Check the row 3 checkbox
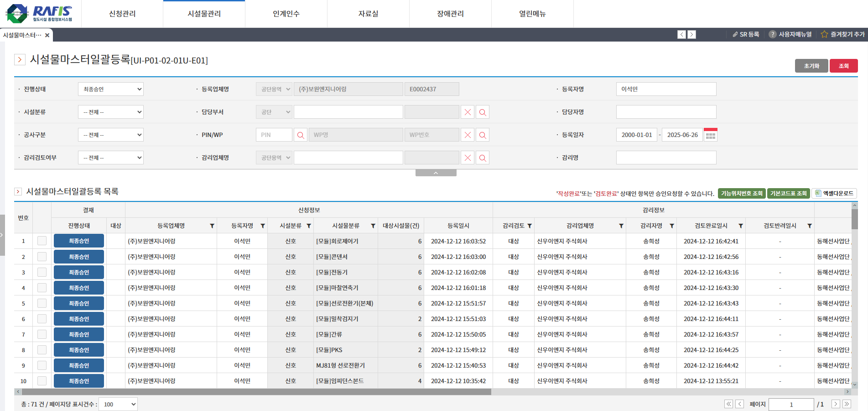The height and width of the screenshot is (411, 868). click(x=42, y=272)
